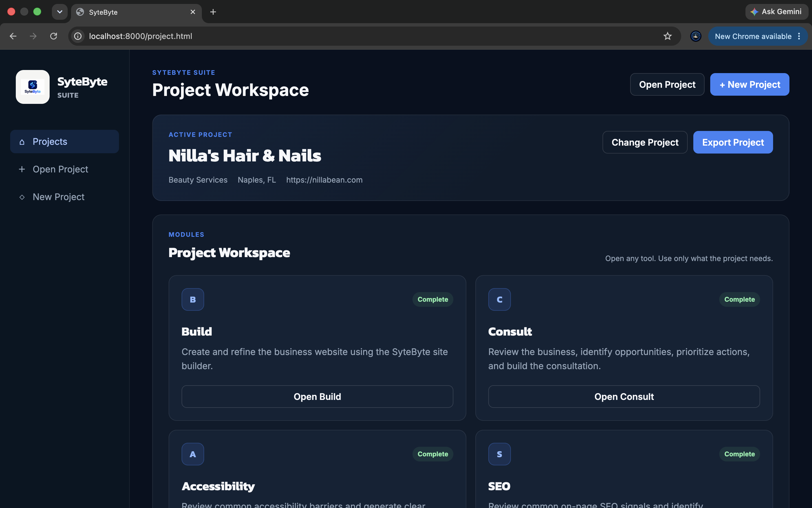Click the home icon beside Projects
Image resolution: width=812 pixels, height=508 pixels.
[x=22, y=142]
